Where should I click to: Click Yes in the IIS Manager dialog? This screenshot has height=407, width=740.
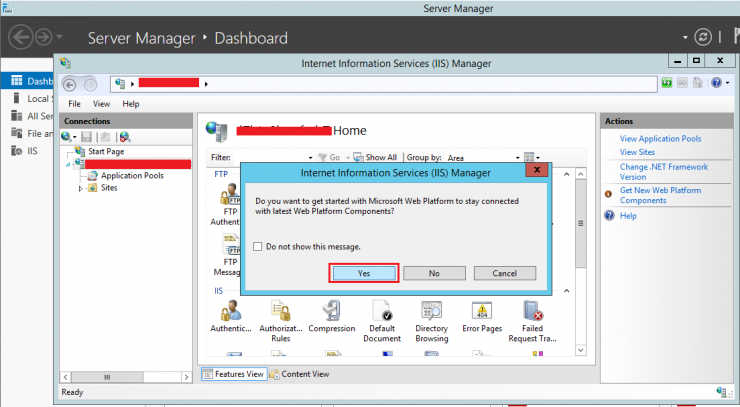coord(364,273)
